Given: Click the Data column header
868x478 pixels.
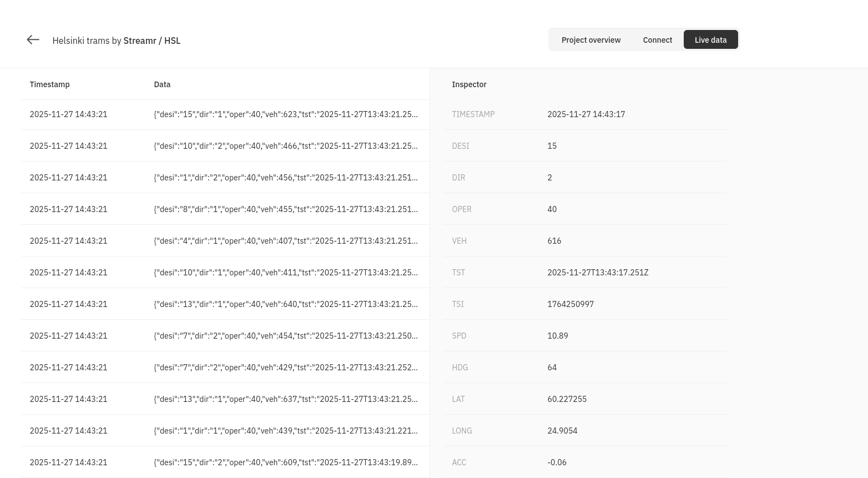Looking at the screenshot, I should coord(162,84).
